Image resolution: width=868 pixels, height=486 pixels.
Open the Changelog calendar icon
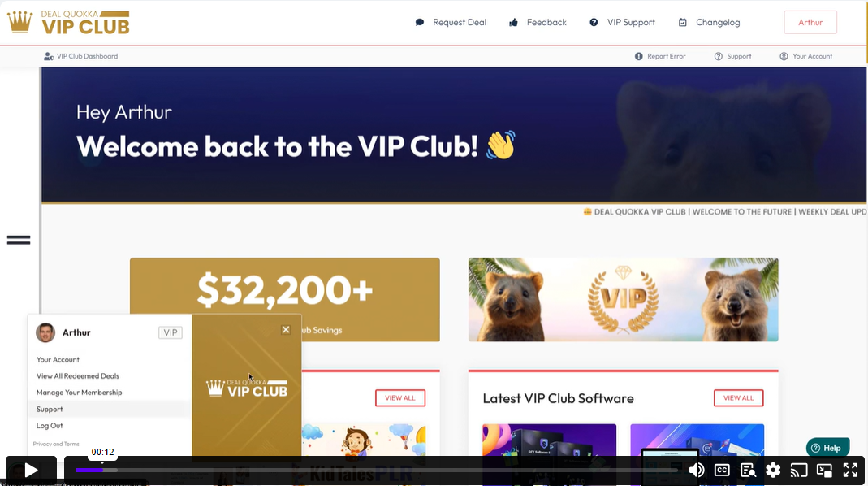683,22
